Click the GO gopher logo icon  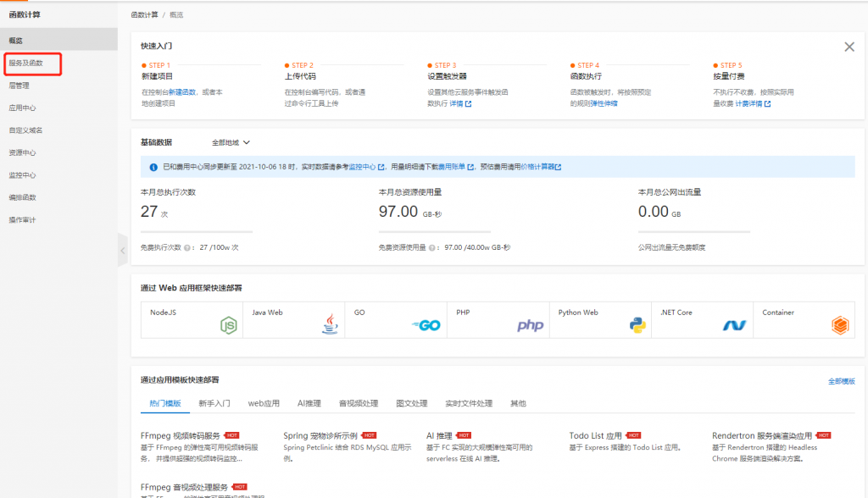pyautogui.click(x=426, y=325)
